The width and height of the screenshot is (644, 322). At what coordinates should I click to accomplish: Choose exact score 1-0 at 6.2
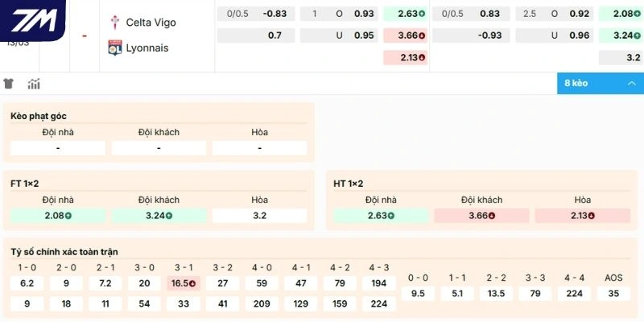pyautogui.click(x=27, y=283)
